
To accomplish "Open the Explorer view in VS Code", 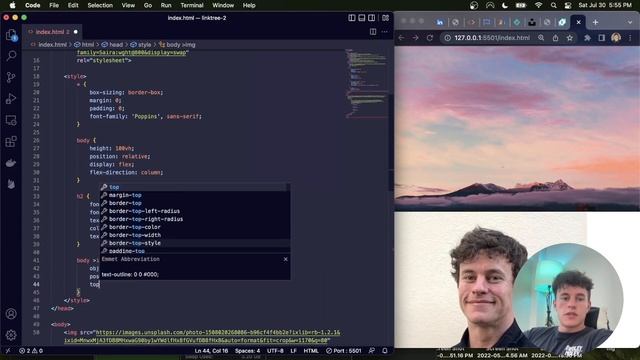I will point(11,35).
